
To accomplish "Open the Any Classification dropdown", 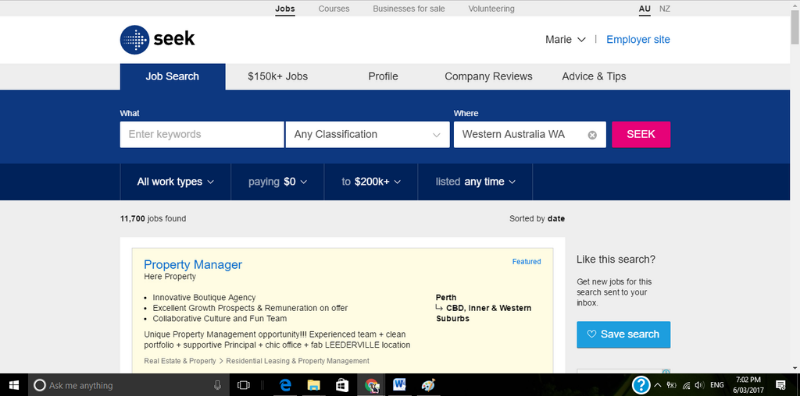I will coord(367,134).
